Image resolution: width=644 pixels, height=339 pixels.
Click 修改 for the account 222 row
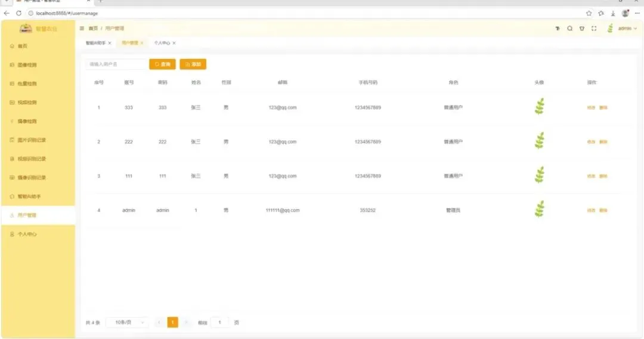tap(591, 142)
